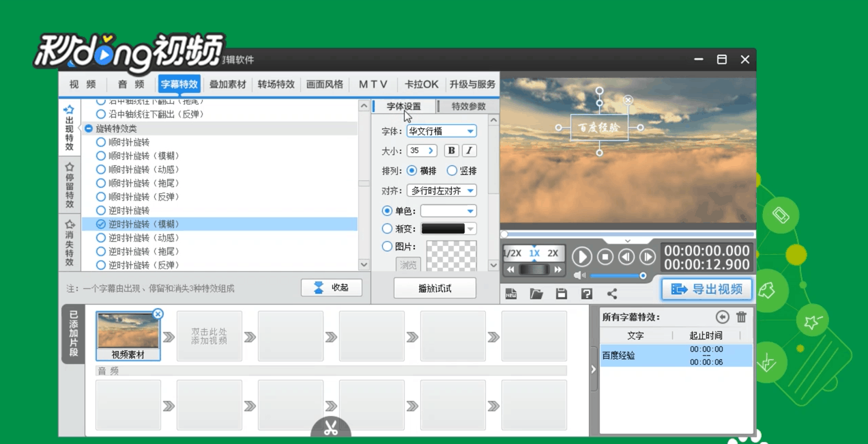The width and height of the screenshot is (868, 444).
Task: Switch to 音频 tab
Action: [131, 85]
